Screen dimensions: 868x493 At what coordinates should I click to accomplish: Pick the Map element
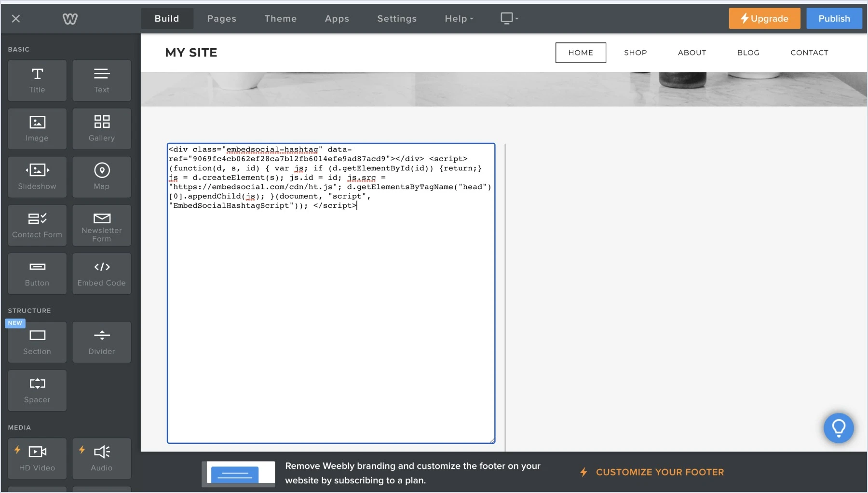point(102,177)
